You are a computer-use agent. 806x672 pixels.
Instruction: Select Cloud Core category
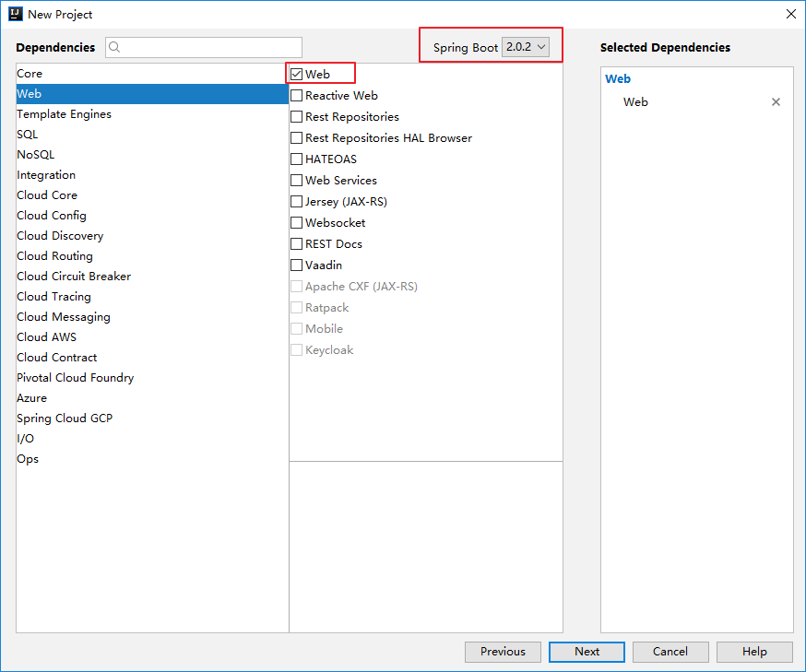(x=152, y=195)
